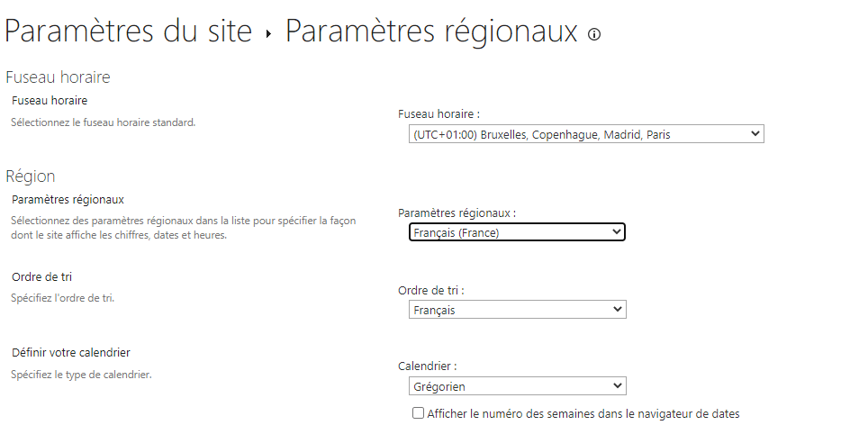Click the info icon beside Paramètres régionaux title
868x434 pixels.
[x=594, y=34]
